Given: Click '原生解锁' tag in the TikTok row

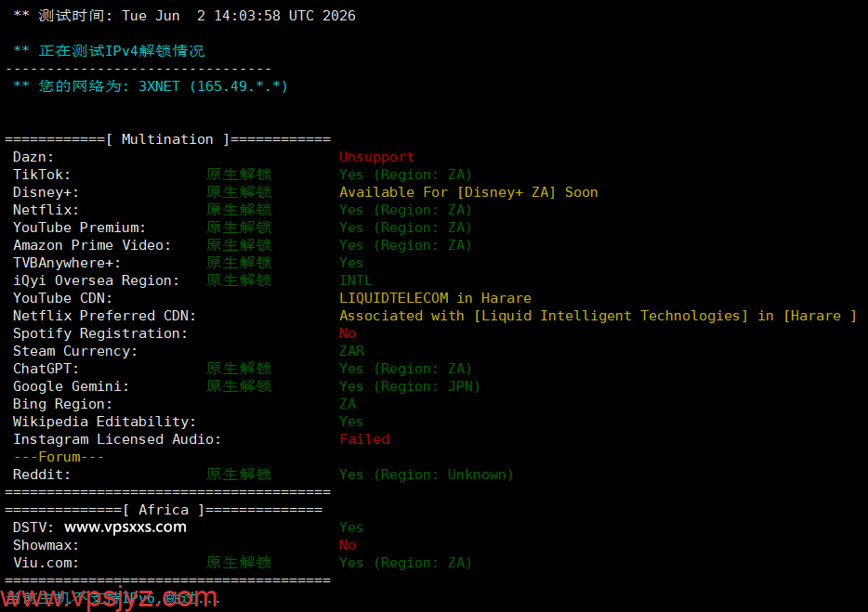Looking at the screenshot, I should pos(239,175).
